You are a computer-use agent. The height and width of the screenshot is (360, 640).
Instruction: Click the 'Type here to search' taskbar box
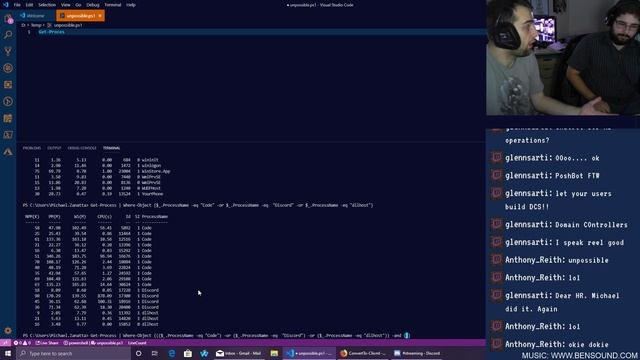pyautogui.click(x=73, y=353)
